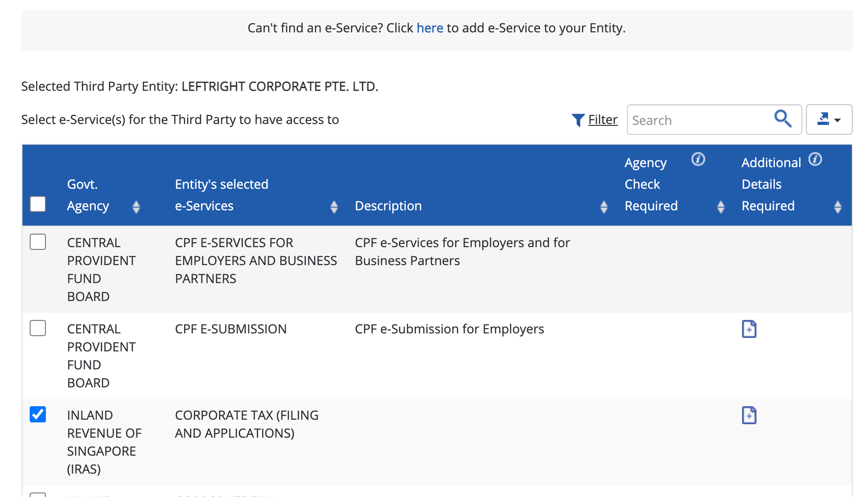Click CPF e-Services for Employers description text

point(462,252)
